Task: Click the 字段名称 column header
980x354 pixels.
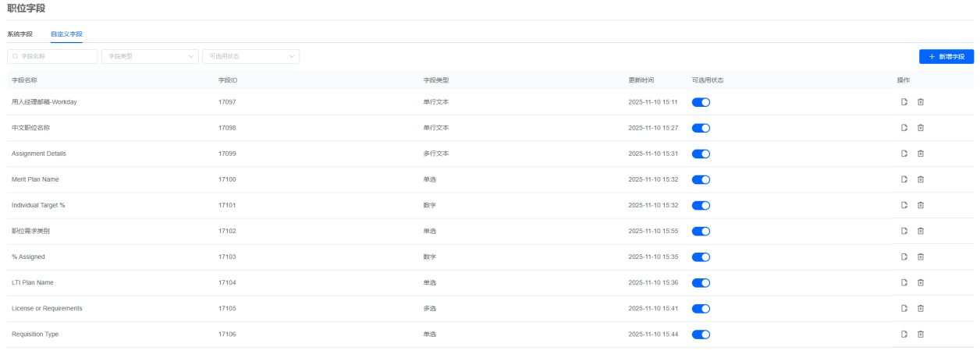Action: coord(25,80)
